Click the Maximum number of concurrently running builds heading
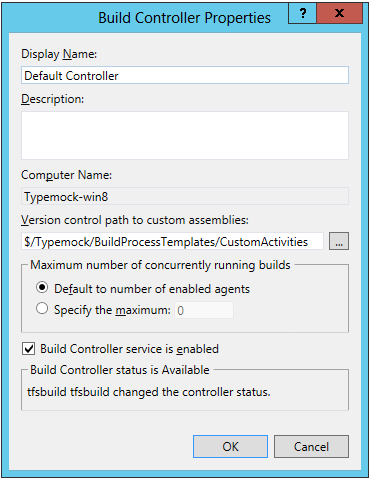The image size is (369, 479). click(160, 265)
